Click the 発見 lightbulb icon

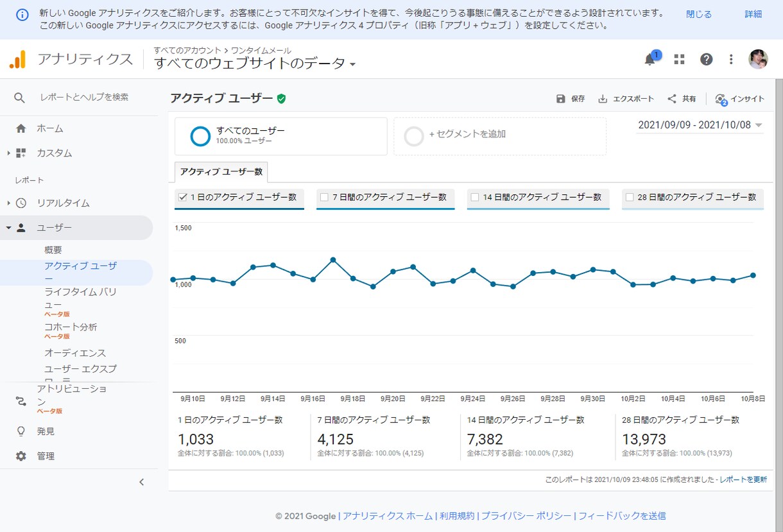click(21, 431)
